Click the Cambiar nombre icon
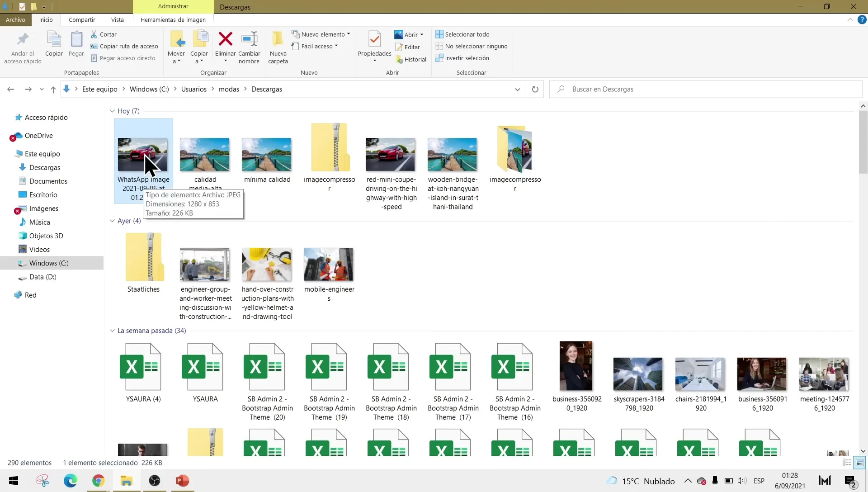This screenshot has width=868, height=492. point(249,39)
